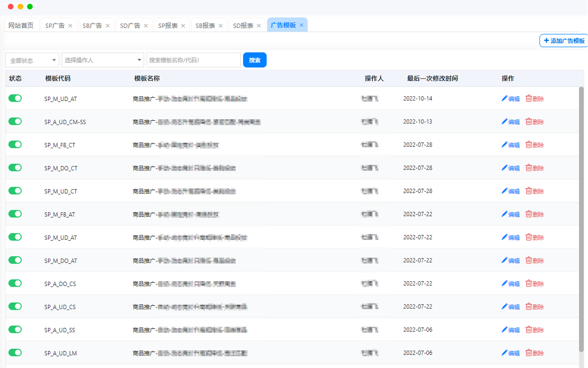Delete the SP_M_FB_CT template
Image resolution: width=588 pixels, height=368 pixels.
pyautogui.click(x=535, y=145)
